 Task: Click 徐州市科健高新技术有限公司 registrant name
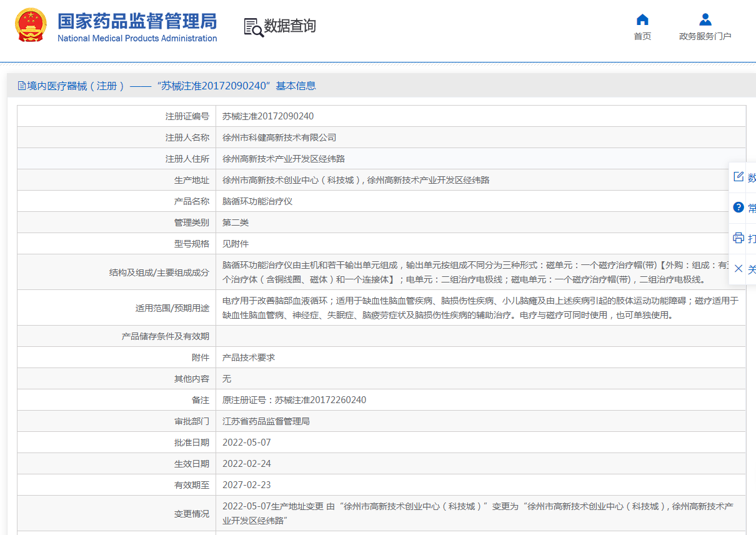(279, 137)
